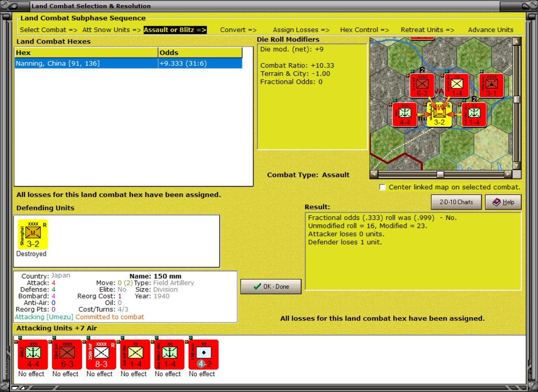Click the 'Defender loses 1 unit.' result line
Image resolution: width=538 pixels, height=392 pixels.
click(x=345, y=242)
